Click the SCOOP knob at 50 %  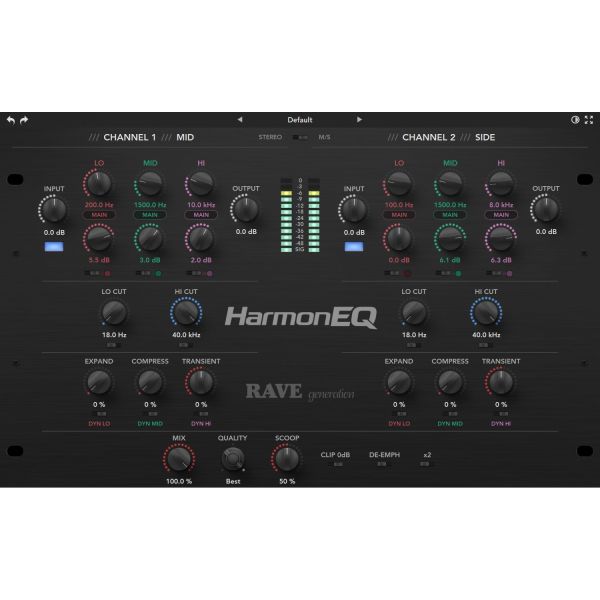pos(287,459)
